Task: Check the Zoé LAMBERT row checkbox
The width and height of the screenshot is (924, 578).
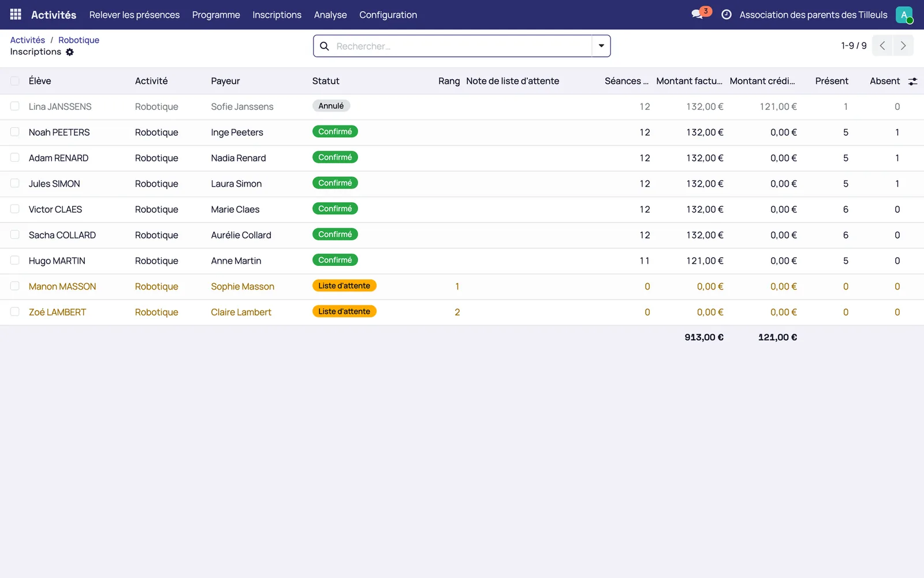Action: [15, 312]
